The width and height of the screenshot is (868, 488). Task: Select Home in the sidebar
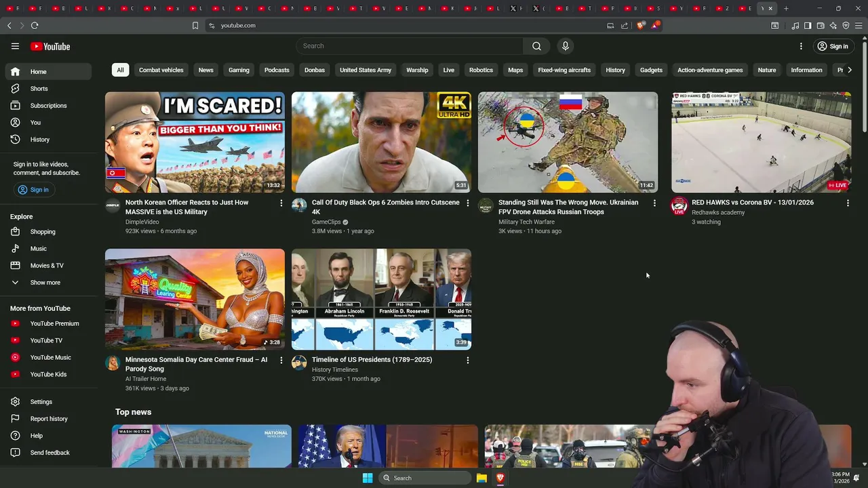click(x=47, y=72)
